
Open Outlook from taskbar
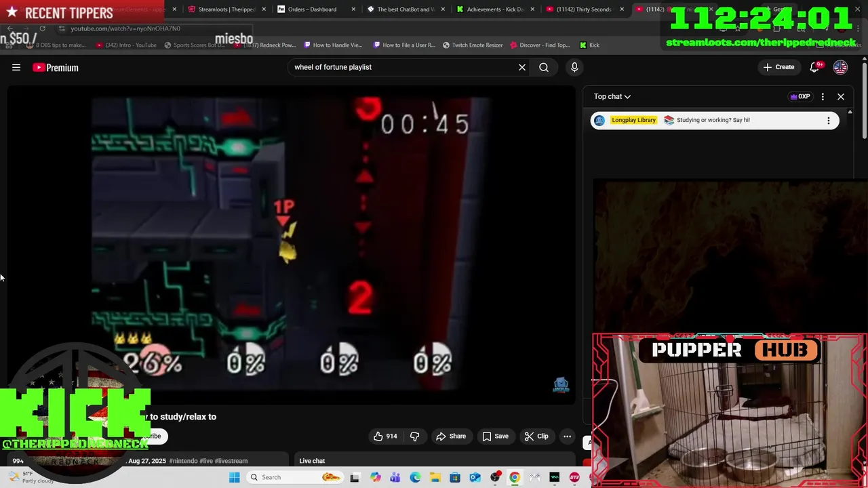475,477
